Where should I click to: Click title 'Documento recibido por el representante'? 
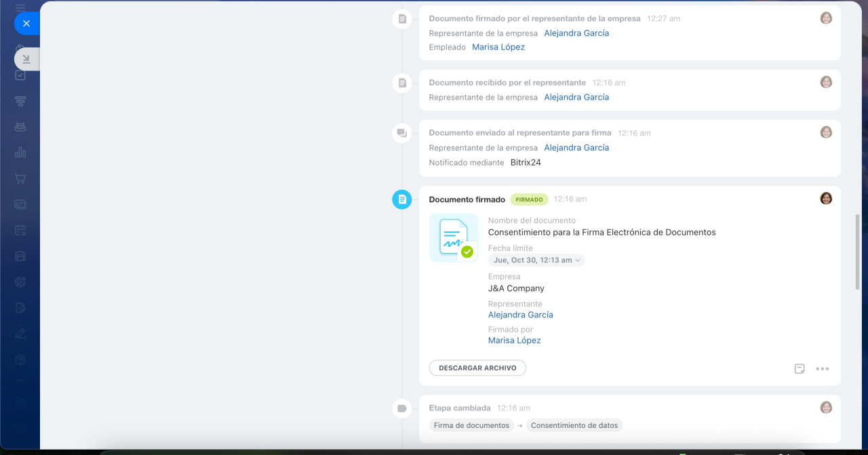[507, 83]
